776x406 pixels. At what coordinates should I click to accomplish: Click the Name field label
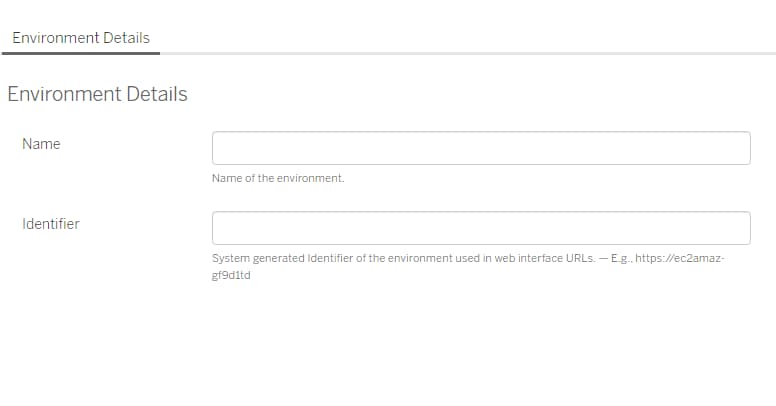(x=41, y=144)
